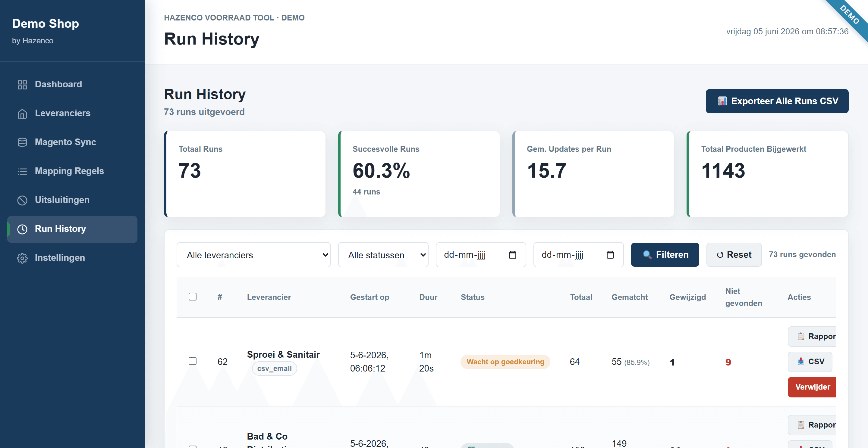Click Exporteer Alle Runs CSV button

click(x=777, y=101)
